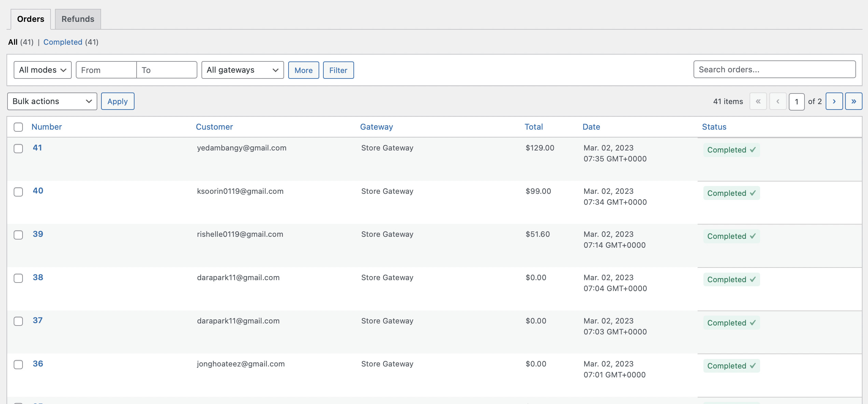This screenshot has height=404, width=868.
Task: Click Completed status badge of order 38
Action: click(731, 279)
